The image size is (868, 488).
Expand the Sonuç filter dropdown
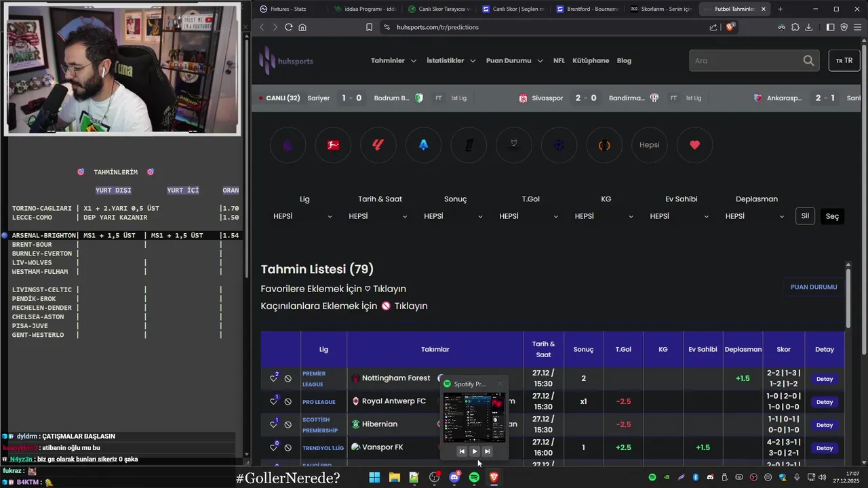pyautogui.click(x=454, y=216)
